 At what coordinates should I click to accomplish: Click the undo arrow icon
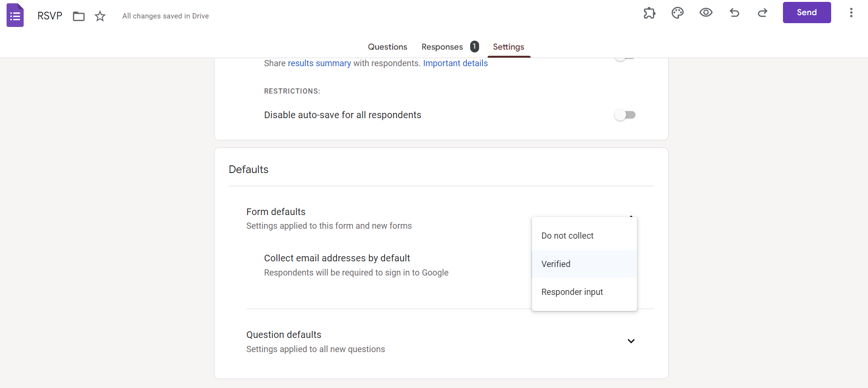pos(734,13)
